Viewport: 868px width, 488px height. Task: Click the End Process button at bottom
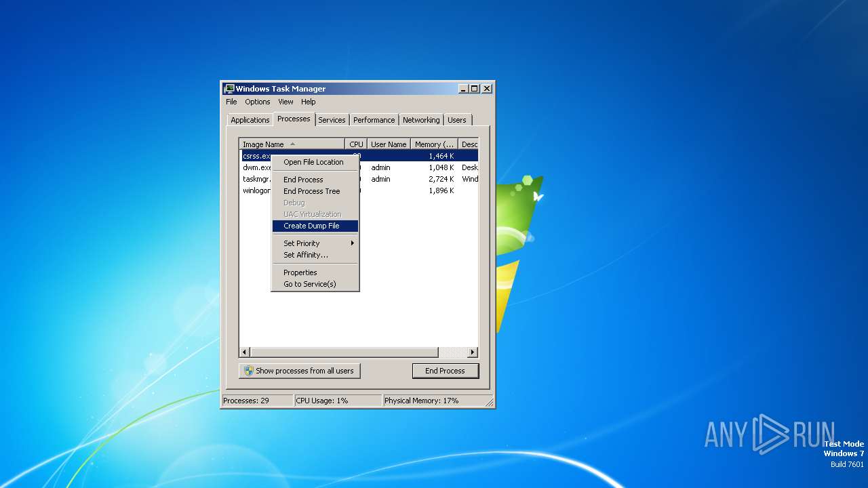446,371
